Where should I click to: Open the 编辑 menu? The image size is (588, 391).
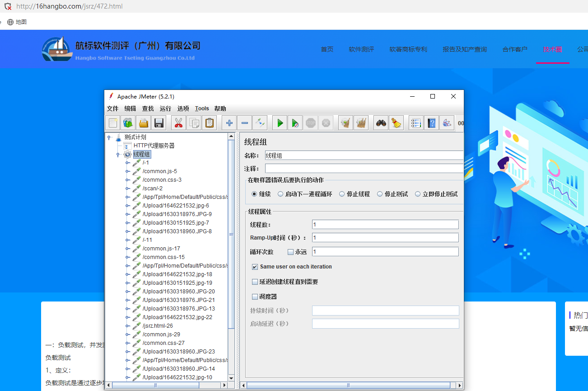(x=130, y=108)
